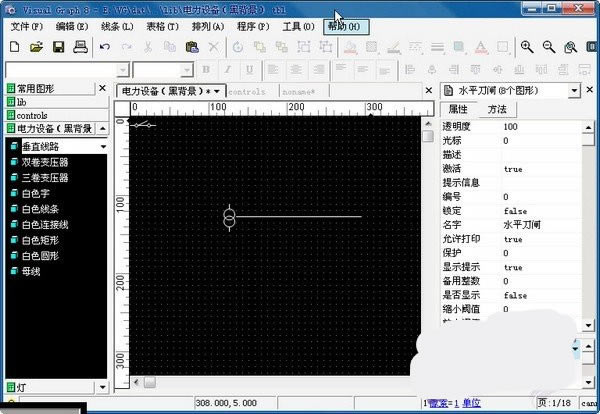Click the 单位 link in status bar

click(471, 402)
